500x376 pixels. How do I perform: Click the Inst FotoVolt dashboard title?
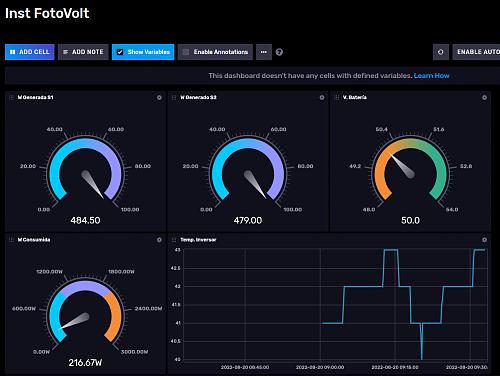click(47, 13)
